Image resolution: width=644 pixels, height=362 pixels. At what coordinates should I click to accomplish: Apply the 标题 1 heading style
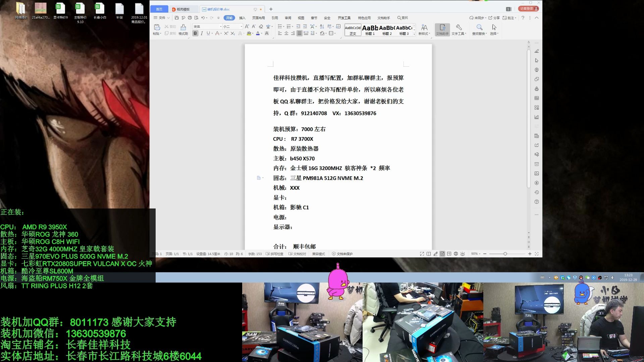click(x=370, y=30)
